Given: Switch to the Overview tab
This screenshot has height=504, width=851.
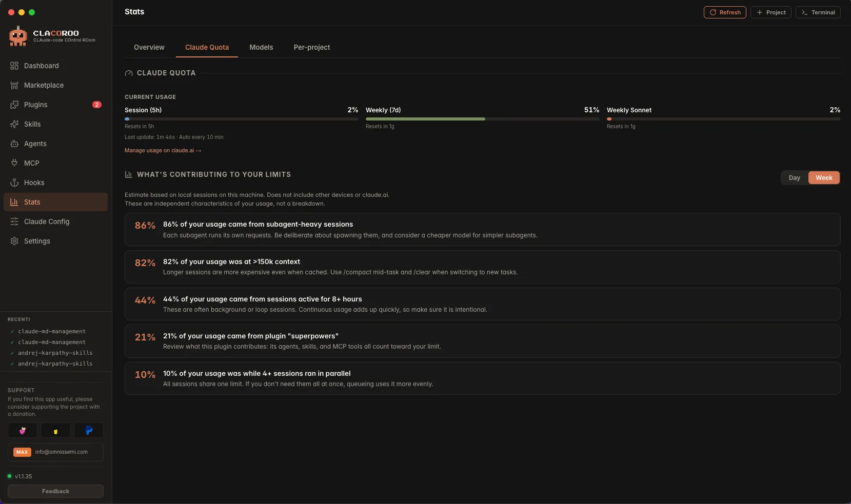Looking at the screenshot, I should tap(149, 47).
